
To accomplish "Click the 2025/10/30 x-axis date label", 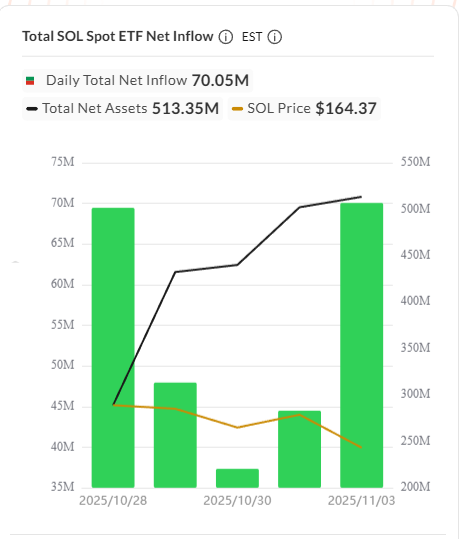I will tap(237, 500).
